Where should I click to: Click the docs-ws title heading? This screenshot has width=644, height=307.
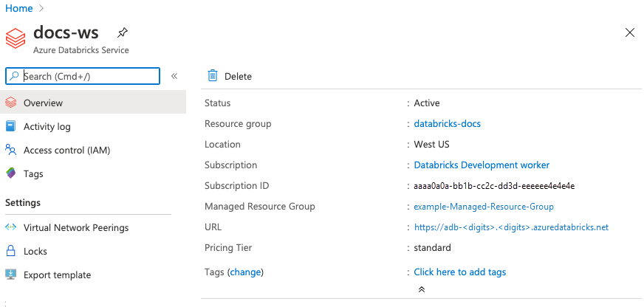(66, 32)
